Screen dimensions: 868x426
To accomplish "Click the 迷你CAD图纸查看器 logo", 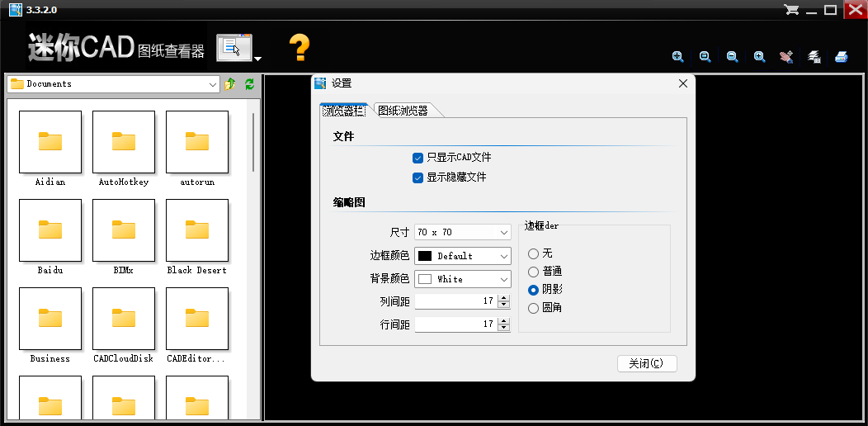I will click(116, 48).
